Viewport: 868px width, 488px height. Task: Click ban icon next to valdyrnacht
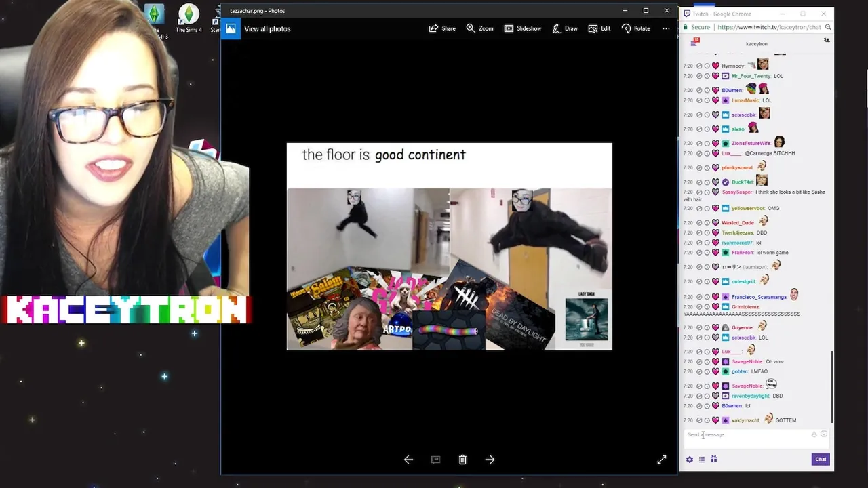tap(699, 420)
